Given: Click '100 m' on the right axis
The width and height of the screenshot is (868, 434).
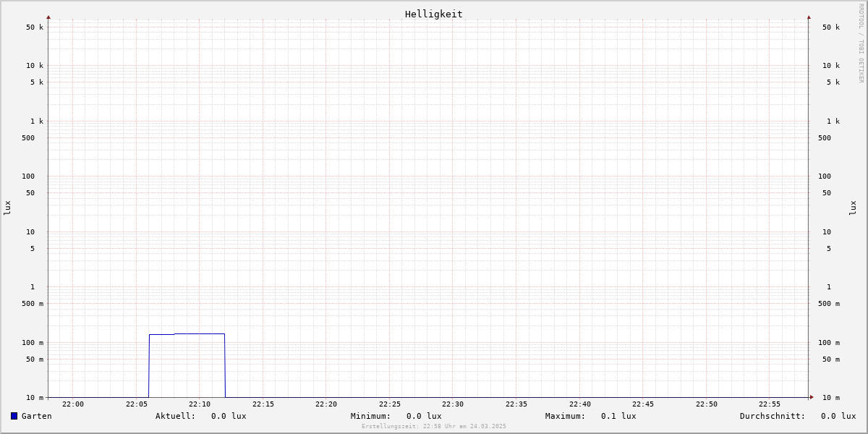Looking at the screenshot, I should (829, 343).
